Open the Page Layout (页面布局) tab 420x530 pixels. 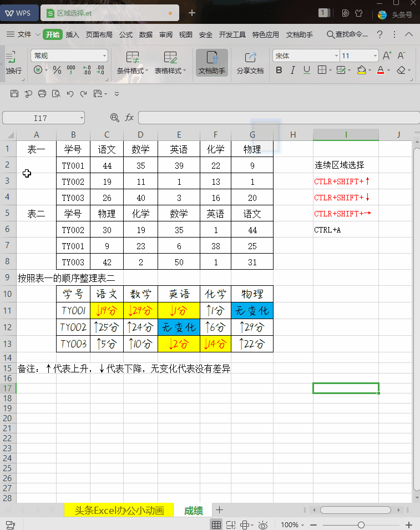(99, 34)
